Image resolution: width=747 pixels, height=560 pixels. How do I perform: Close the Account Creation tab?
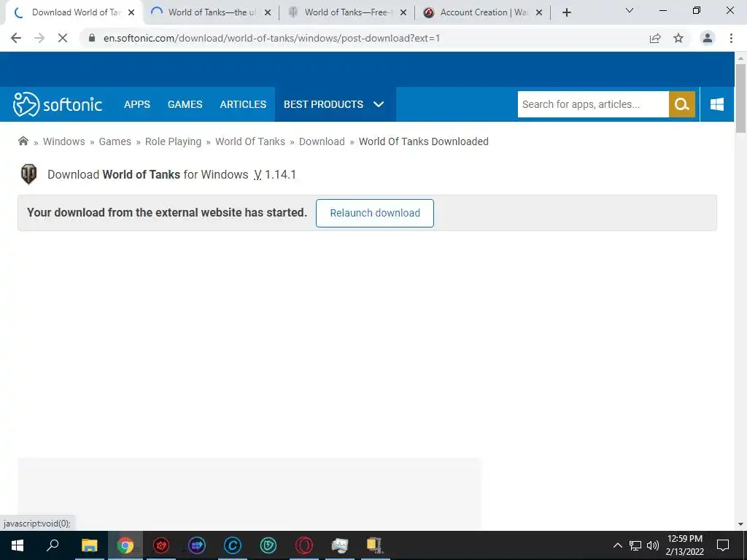click(x=539, y=13)
